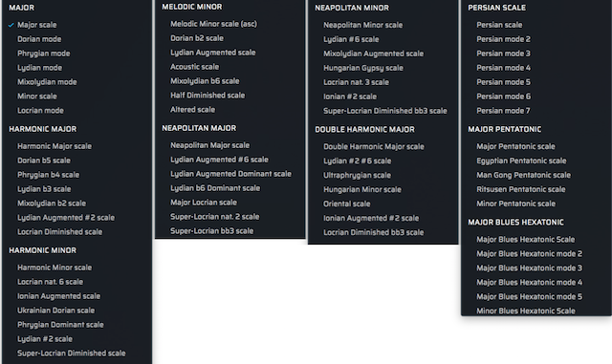
Task: Pick Locrian Diminished scale under Harmonic Major
Action: 59,232
